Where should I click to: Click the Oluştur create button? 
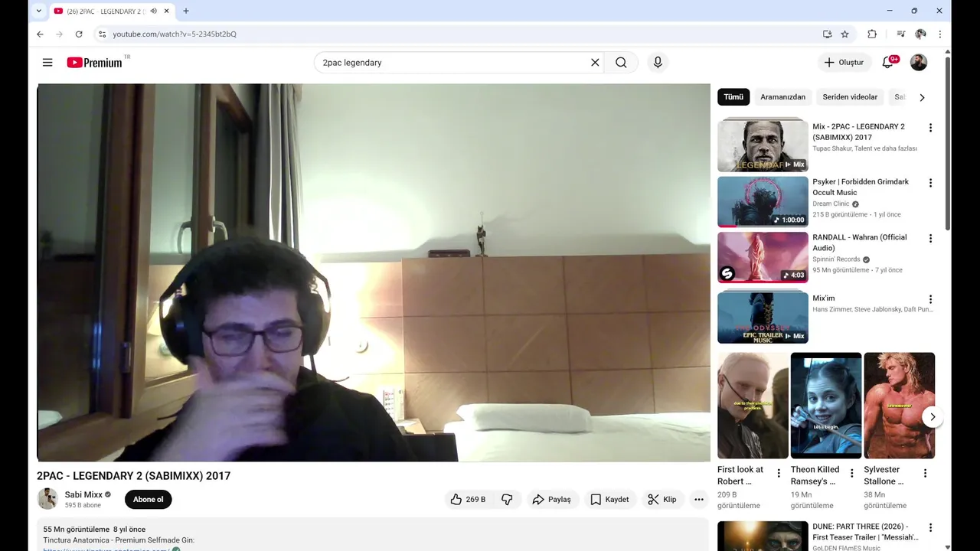pyautogui.click(x=844, y=63)
